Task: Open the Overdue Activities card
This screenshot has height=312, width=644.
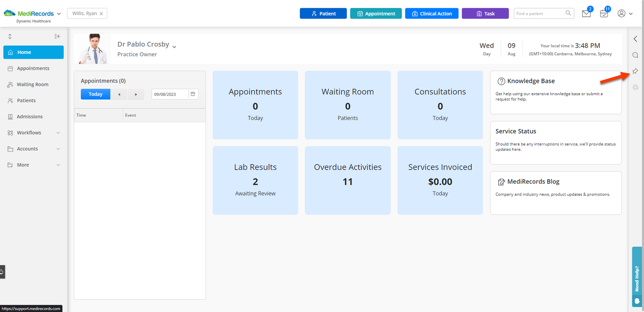Action: [x=348, y=180]
